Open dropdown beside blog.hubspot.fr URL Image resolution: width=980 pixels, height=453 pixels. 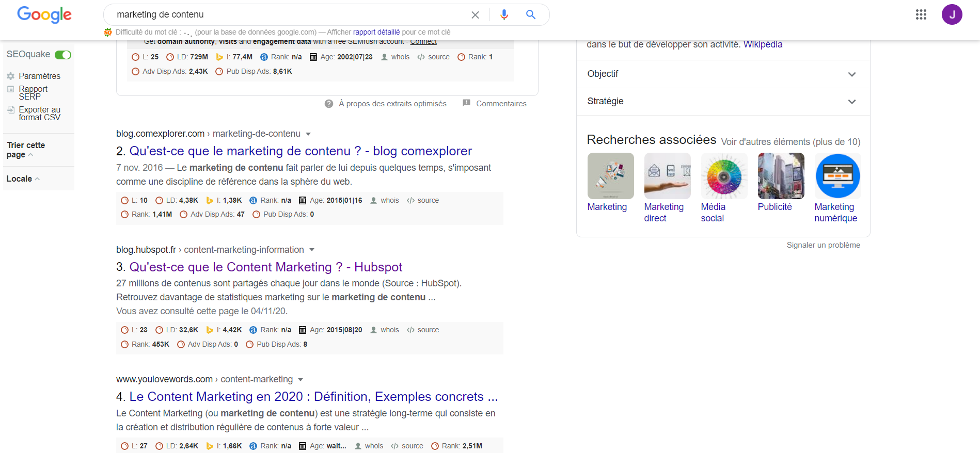(x=312, y=250)
